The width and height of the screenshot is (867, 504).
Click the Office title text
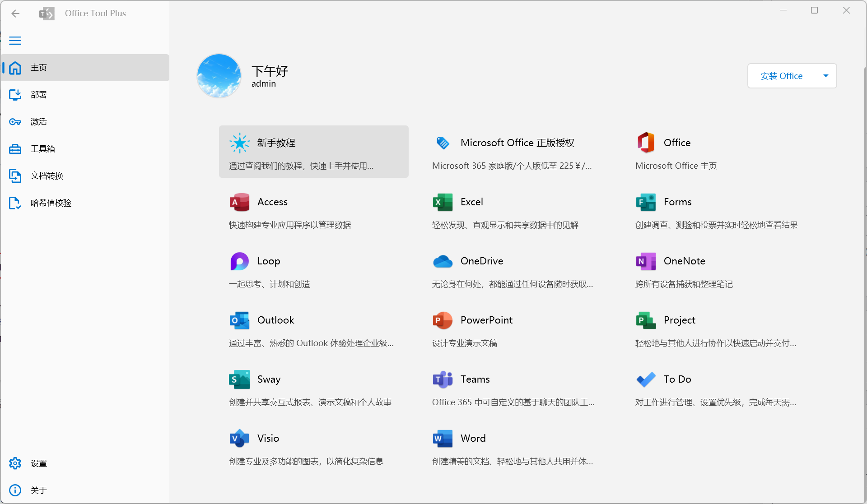tap(677, 143)
